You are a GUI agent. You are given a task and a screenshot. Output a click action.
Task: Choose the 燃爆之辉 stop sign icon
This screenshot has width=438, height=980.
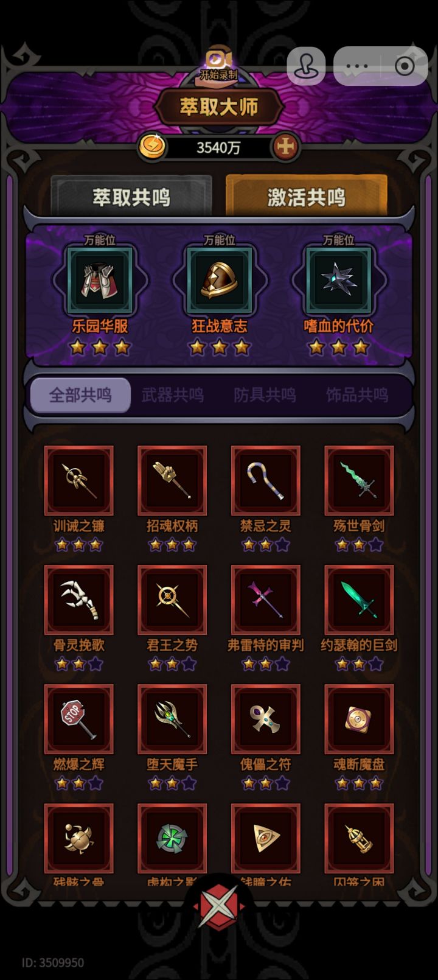click(x=79, y=719)
